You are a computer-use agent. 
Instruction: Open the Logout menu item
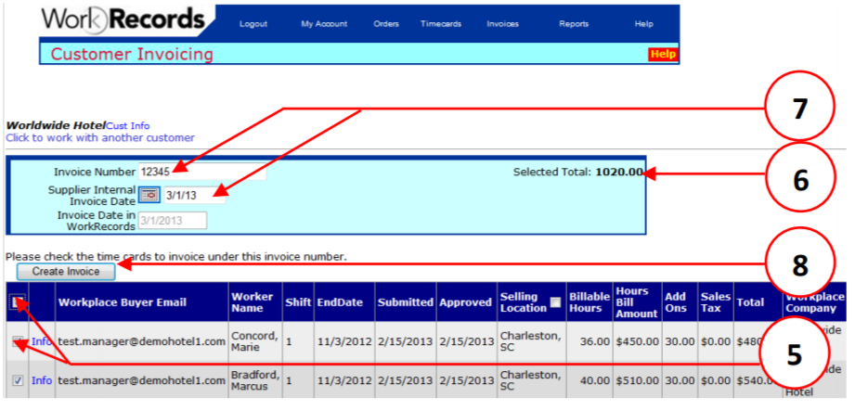coord(253,24)
